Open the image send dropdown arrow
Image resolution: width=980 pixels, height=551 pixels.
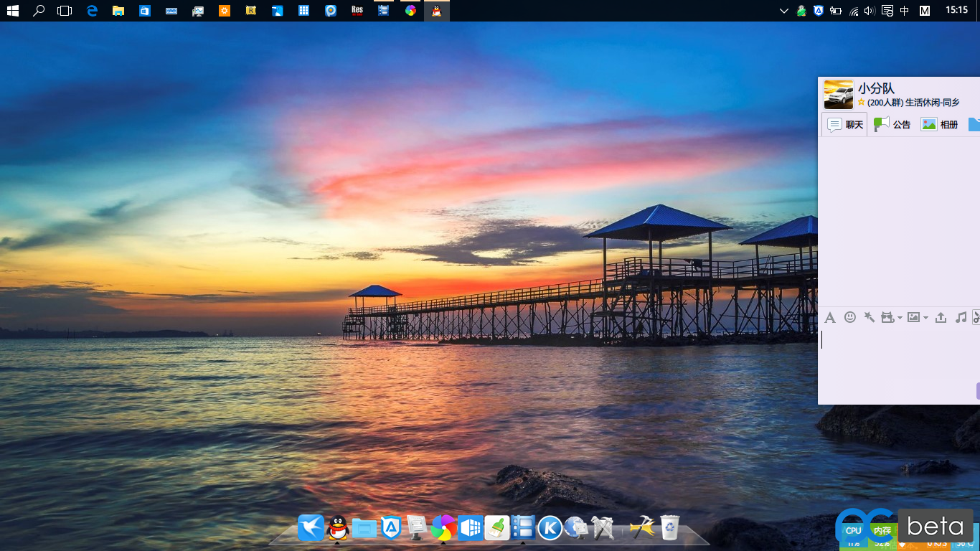tap(925, 318)
